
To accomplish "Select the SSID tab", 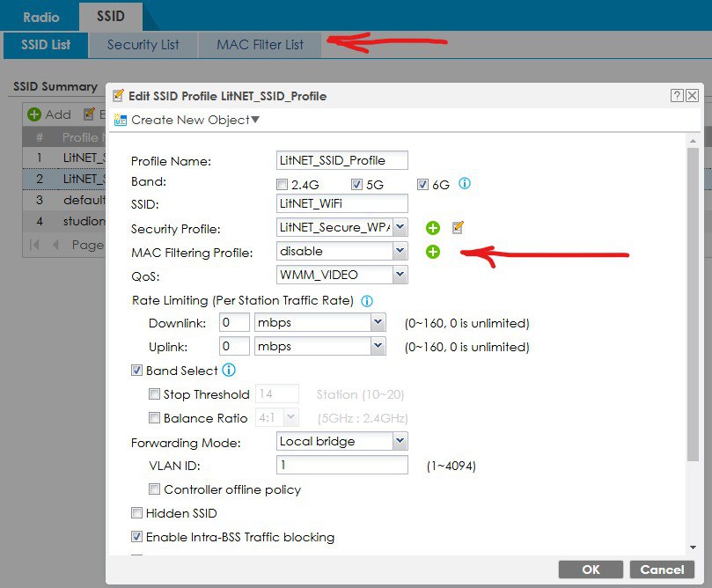I will point(110,17).
